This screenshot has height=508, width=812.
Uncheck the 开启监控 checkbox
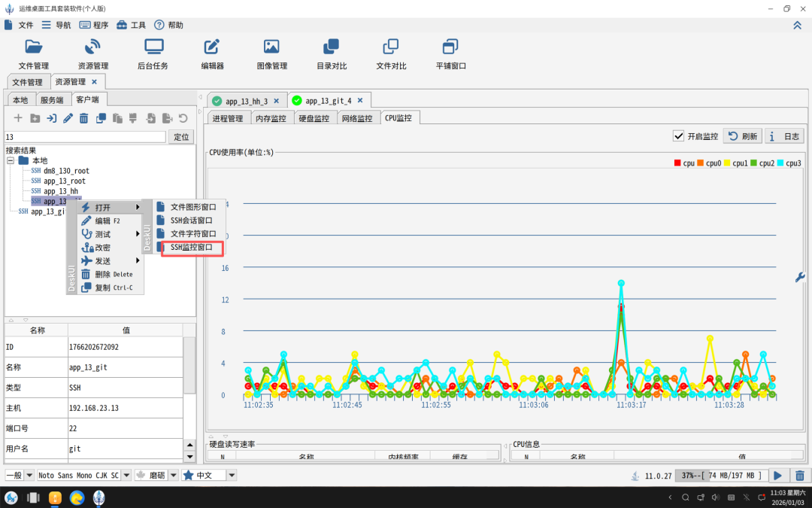point(678,135)
